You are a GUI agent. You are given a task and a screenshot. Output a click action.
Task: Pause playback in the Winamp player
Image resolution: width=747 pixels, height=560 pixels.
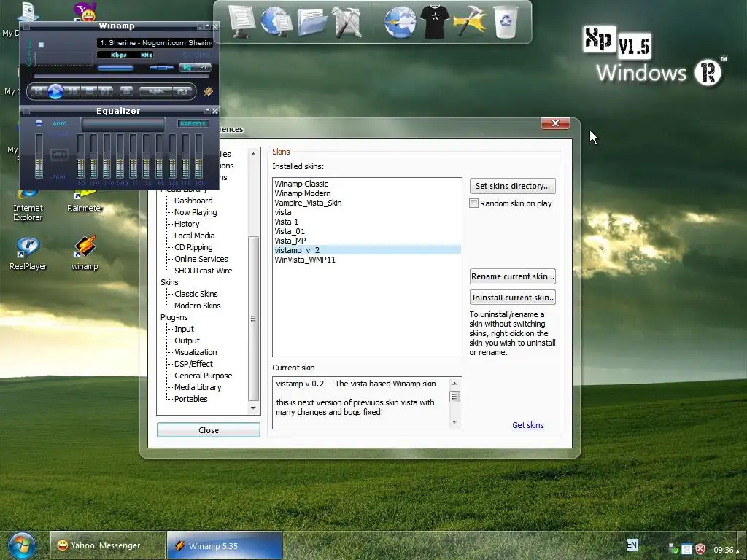72,90
